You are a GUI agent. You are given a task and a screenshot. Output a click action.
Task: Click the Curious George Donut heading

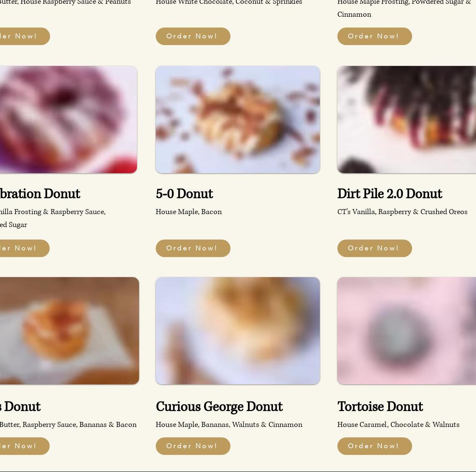[x=219, y=406]
